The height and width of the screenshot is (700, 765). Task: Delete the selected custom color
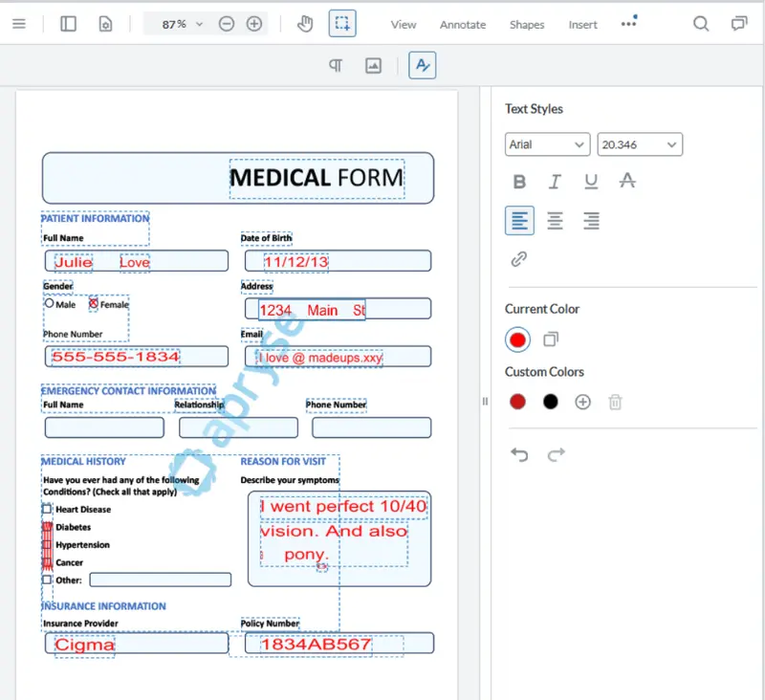615,402
